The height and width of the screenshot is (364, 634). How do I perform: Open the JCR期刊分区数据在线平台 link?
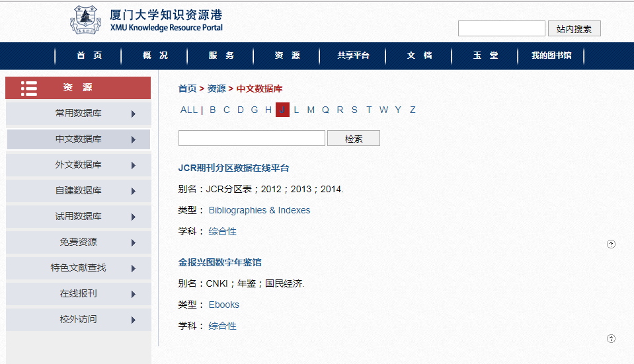(x=233, y=168)
